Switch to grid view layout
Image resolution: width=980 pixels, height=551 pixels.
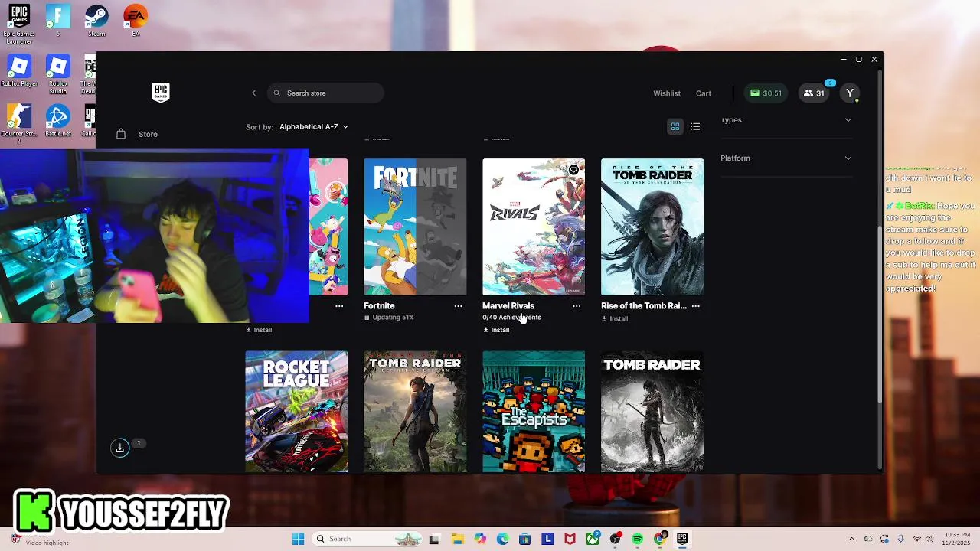point(675,126)
